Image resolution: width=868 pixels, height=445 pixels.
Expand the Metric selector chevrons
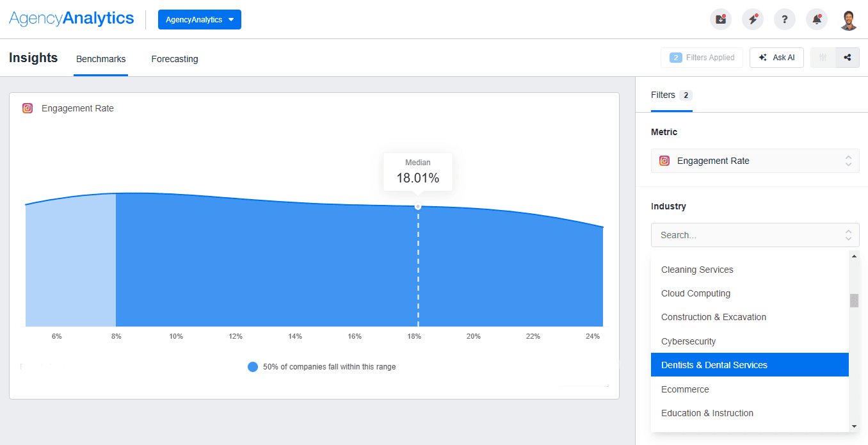click(848, 161)
